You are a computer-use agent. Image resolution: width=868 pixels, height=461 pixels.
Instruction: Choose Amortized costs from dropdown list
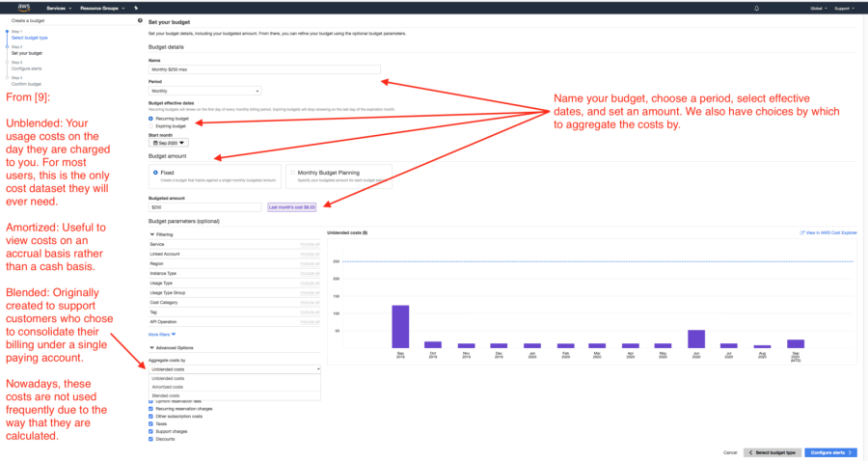tap(234, 387)
